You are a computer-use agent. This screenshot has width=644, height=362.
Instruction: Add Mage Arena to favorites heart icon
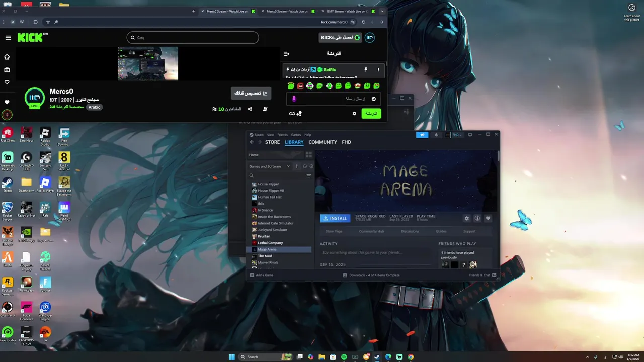[488, 218]
